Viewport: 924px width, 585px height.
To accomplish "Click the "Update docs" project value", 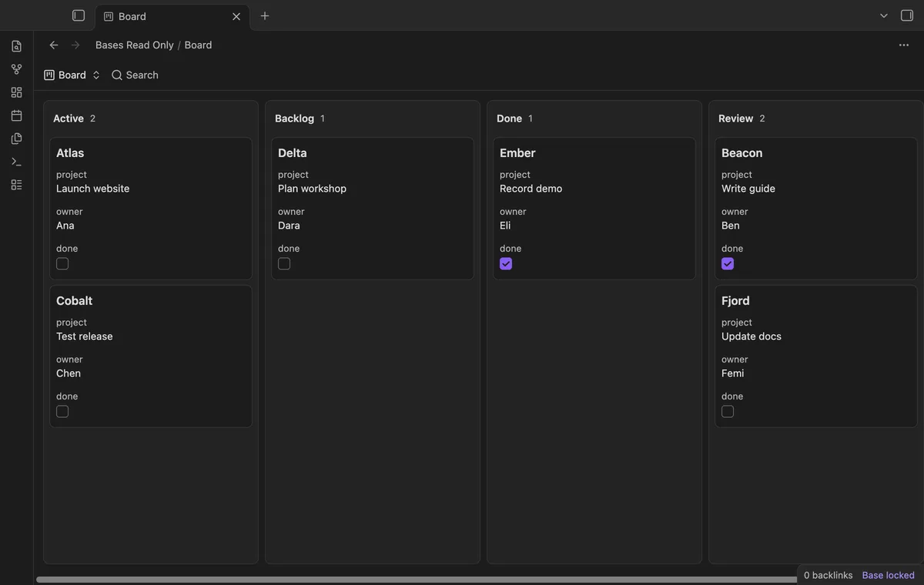I will coord(752,336).
